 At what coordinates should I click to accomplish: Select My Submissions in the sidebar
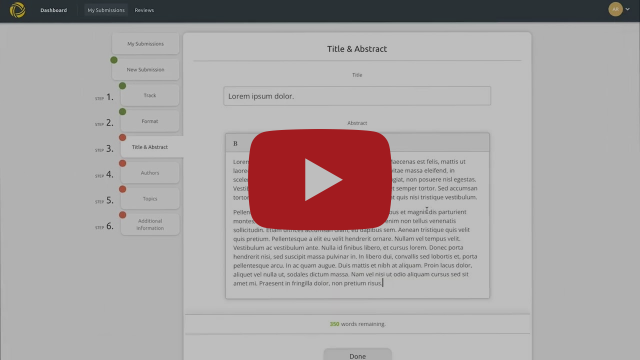coord(145,44)
